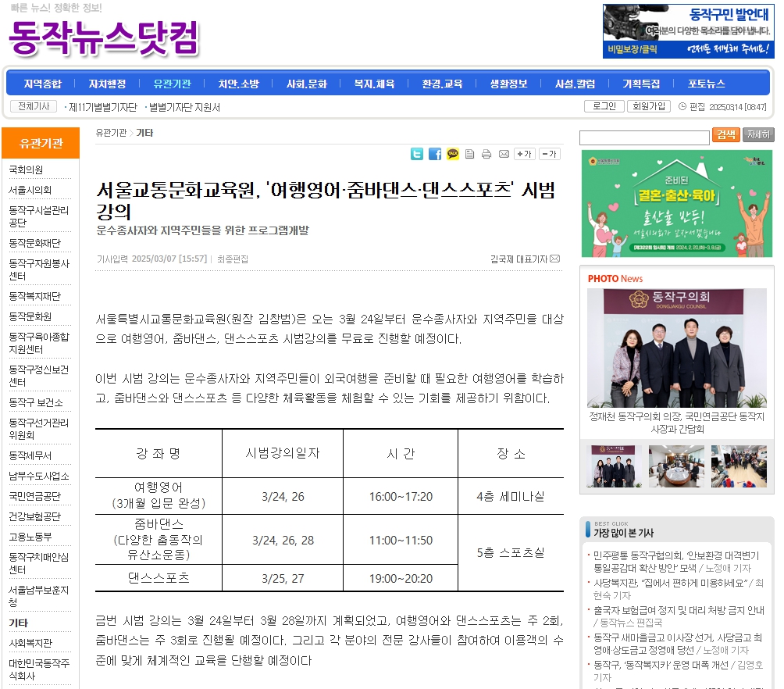784x689 pixels.
Task: Open the 지역종합 menu
Action: (x=42, y=84)
